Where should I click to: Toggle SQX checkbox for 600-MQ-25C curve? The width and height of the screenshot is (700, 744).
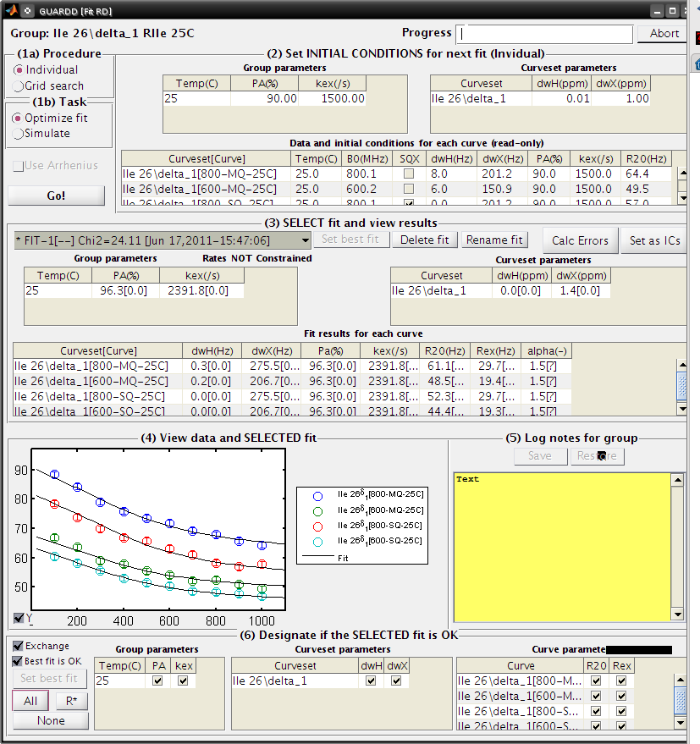tap(409, 189)
